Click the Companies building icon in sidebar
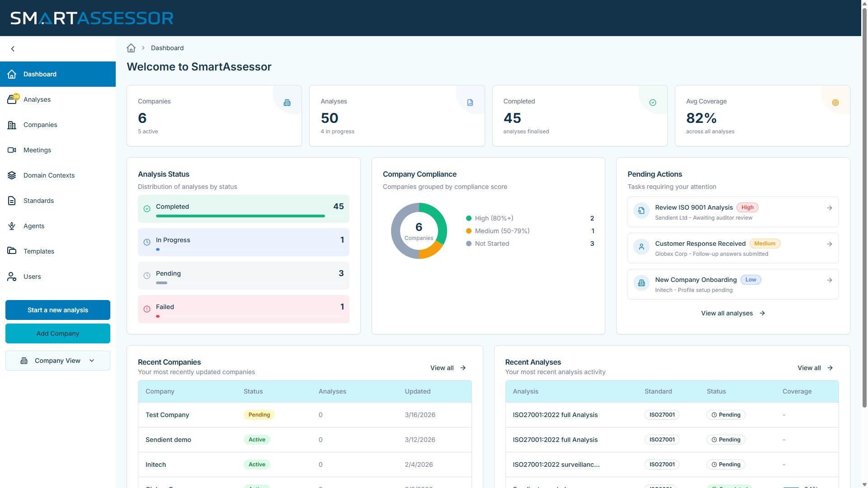The image size is (868, 488). coord(12,125)
